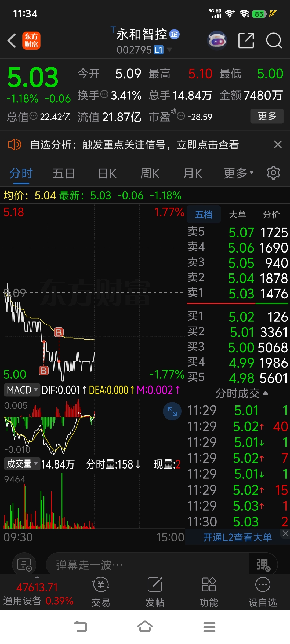290x644 pixels.
Task: Select the 五档 order book tab
Action: point(204,214)
